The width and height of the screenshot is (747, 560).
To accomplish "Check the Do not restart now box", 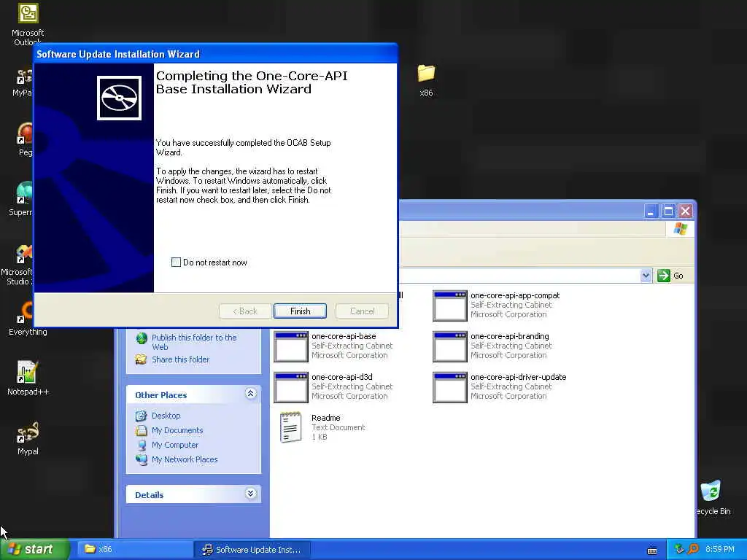I will tap(176, 262).
